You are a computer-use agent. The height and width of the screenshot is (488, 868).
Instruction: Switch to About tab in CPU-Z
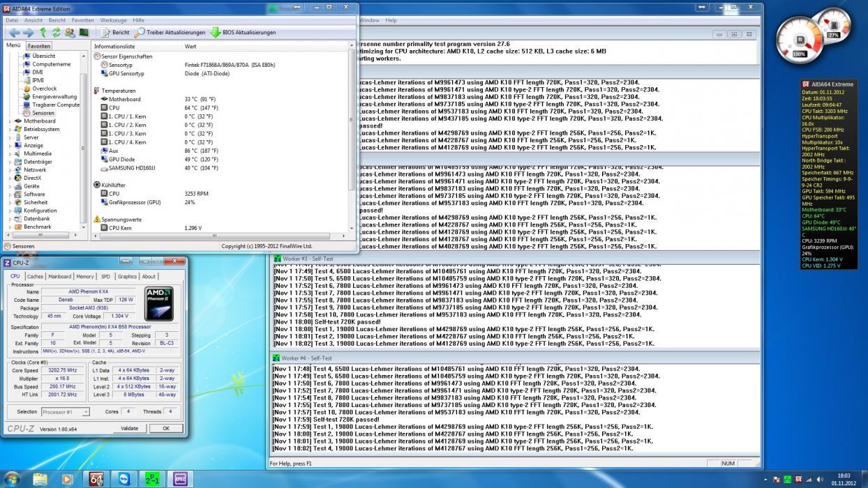tap(149, 277)
